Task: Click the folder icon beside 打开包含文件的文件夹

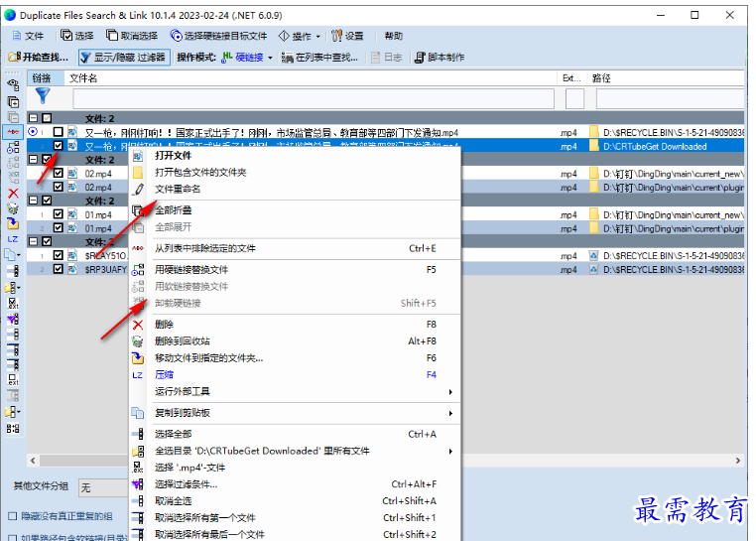Action: point(138,173)
